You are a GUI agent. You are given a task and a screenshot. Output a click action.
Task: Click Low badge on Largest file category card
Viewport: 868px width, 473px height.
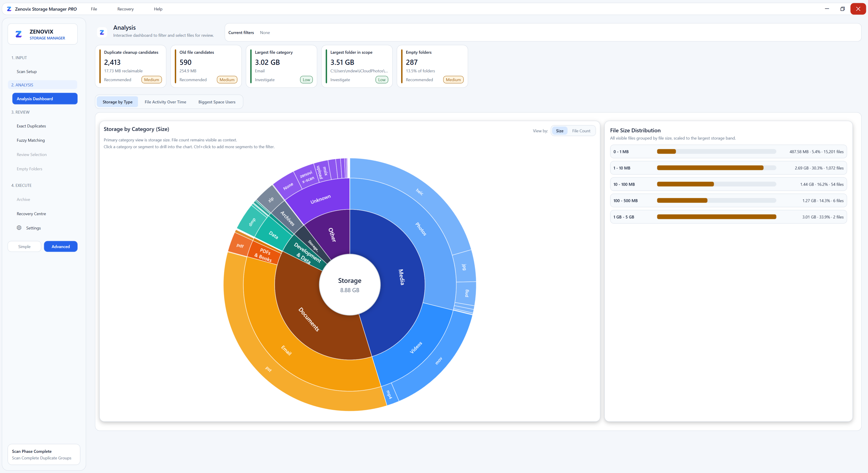pos(306,80)
